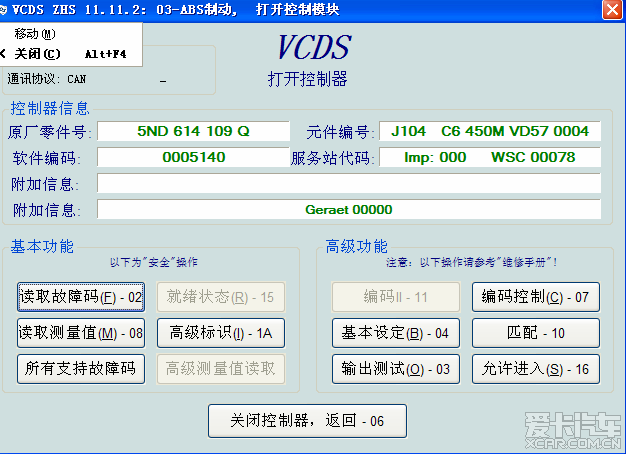Viewport: 626px width, 454px height.
Task: Click the VCDS system menu icon in title bar
Action: coord(3,9)
